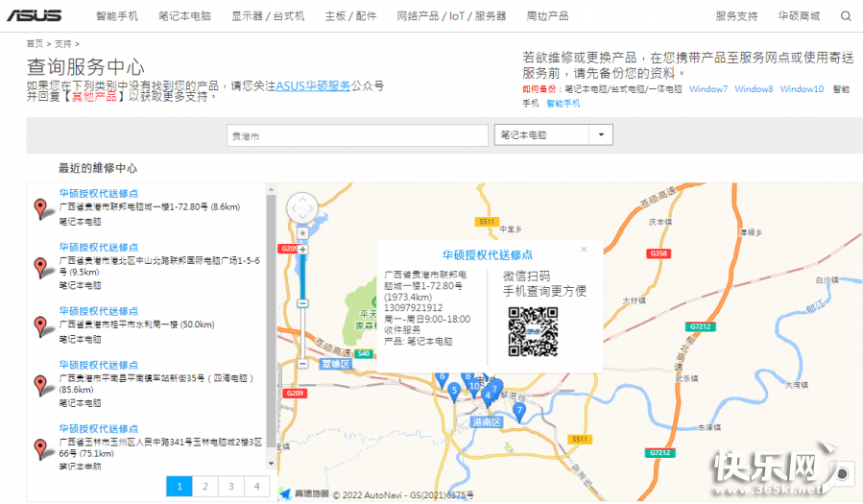Click the map zoom-in plus button

click(302, 250)
